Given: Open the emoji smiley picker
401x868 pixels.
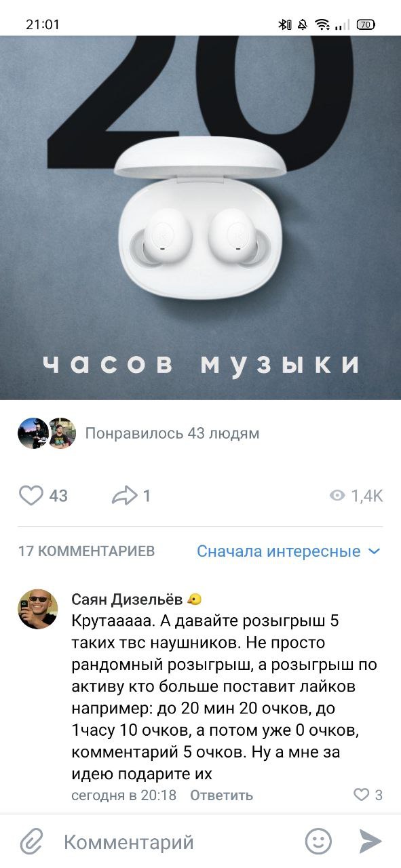Looking at the screenshot, I should point(318,842).
